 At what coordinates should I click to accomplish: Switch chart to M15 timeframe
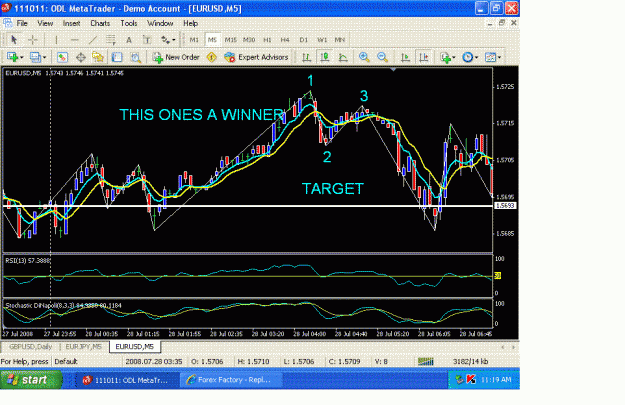coord(230,40)
